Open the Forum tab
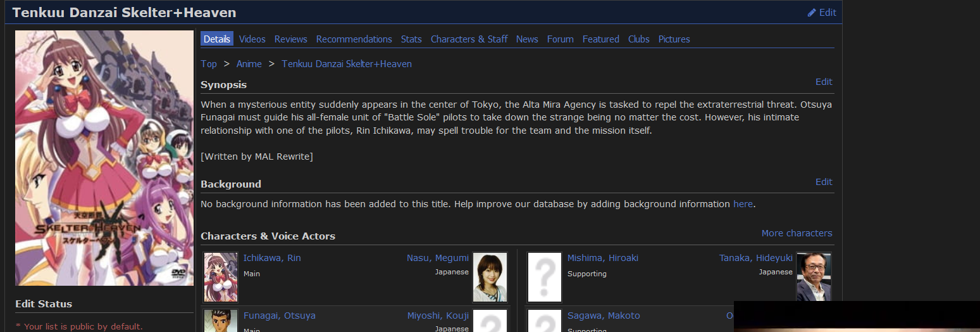The width and height of the screenshot is (980, 332). 561,39
